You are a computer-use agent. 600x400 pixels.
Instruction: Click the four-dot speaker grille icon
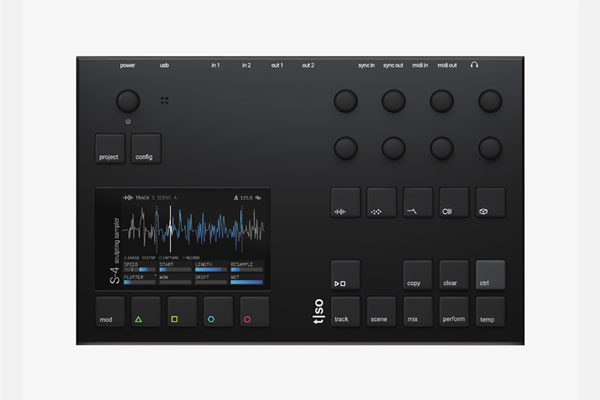pyautogui.click(x=165, y=100)
